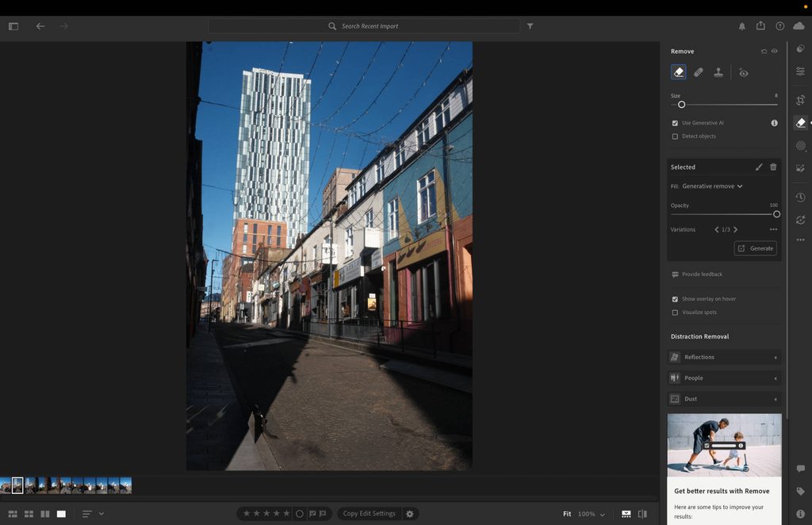Open the three-dot menu beside Variations
812x525 pixels.
[x=773, y=229]
